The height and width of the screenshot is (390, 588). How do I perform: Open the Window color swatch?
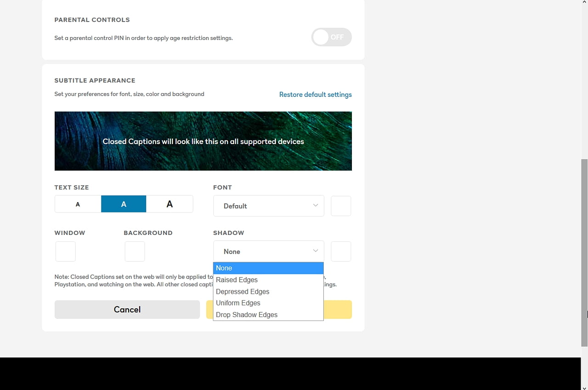click(65, 251)
